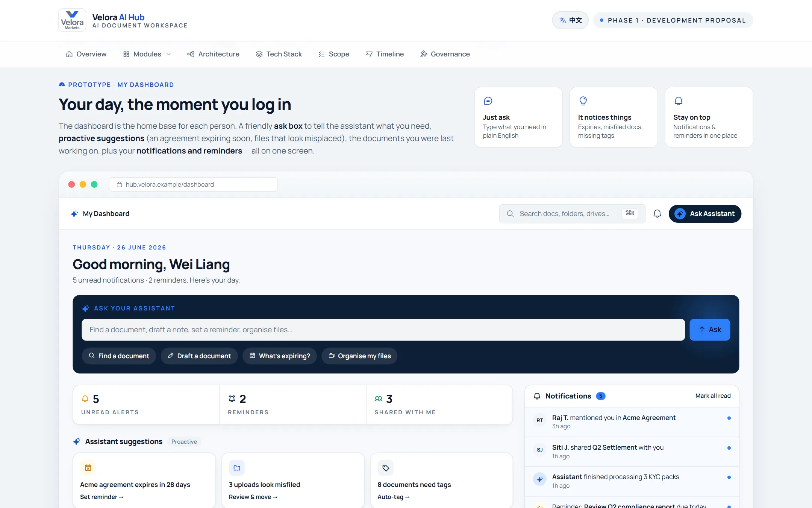Submit with the blue Ask button
This screenshot has height=508, width=812.
tap(710, 330)
